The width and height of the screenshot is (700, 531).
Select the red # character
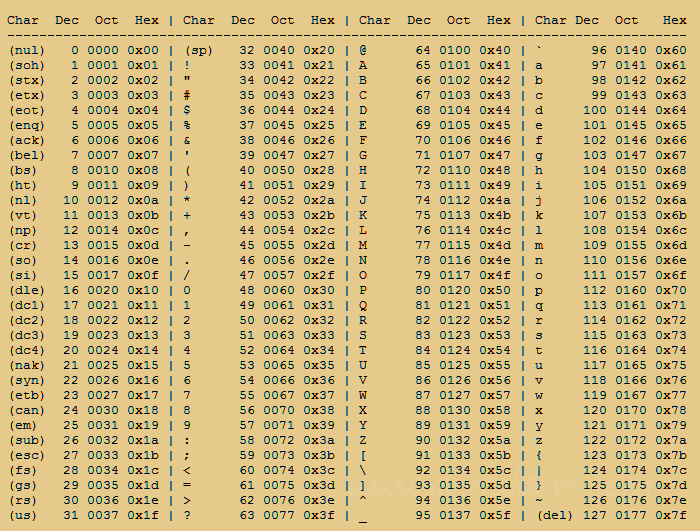pos(188,95)
